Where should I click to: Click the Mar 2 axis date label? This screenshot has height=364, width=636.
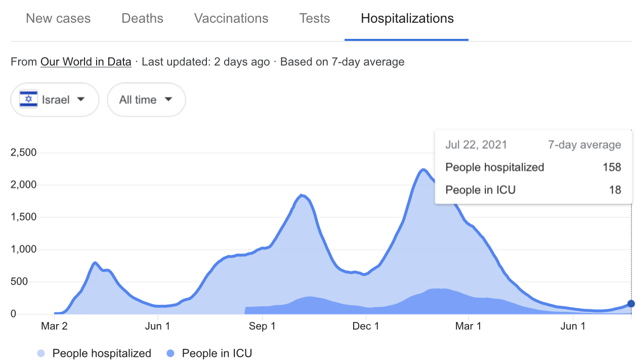(x=54, y=326)
